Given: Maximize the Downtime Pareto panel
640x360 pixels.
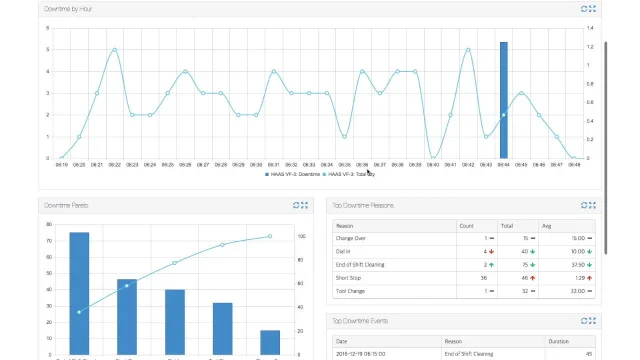Looking at the screenshot, I should pyautogui.click(x=304, y=205).
